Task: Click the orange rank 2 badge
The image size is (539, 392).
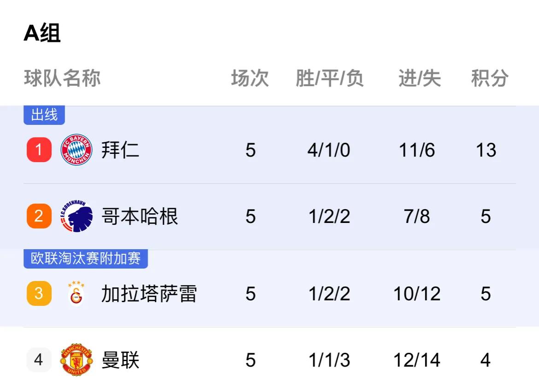Action: [x=39, y=216]
